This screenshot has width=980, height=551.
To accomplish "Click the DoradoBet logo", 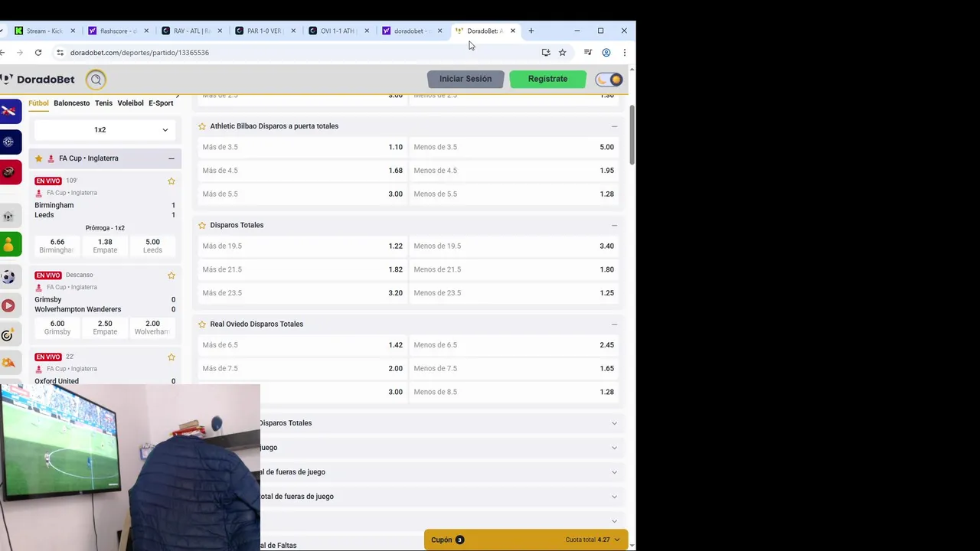I will [38, 80].
